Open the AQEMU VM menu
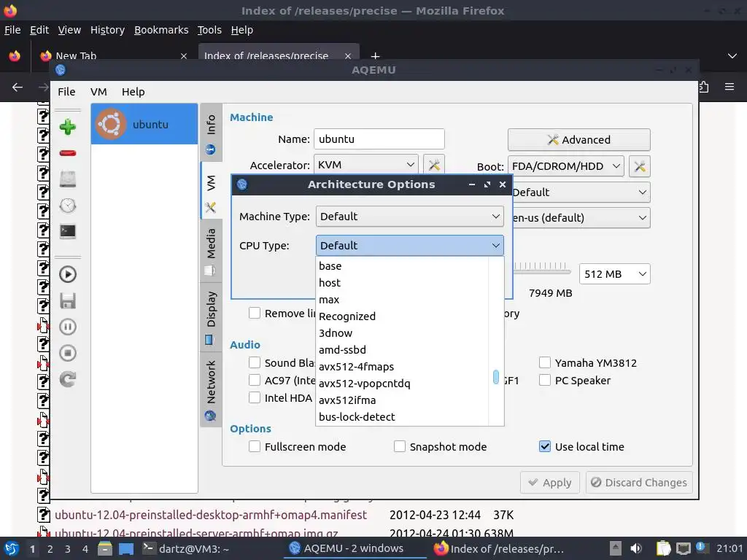The height and width of the screenshot is (560, 747). tap(98, 91)
